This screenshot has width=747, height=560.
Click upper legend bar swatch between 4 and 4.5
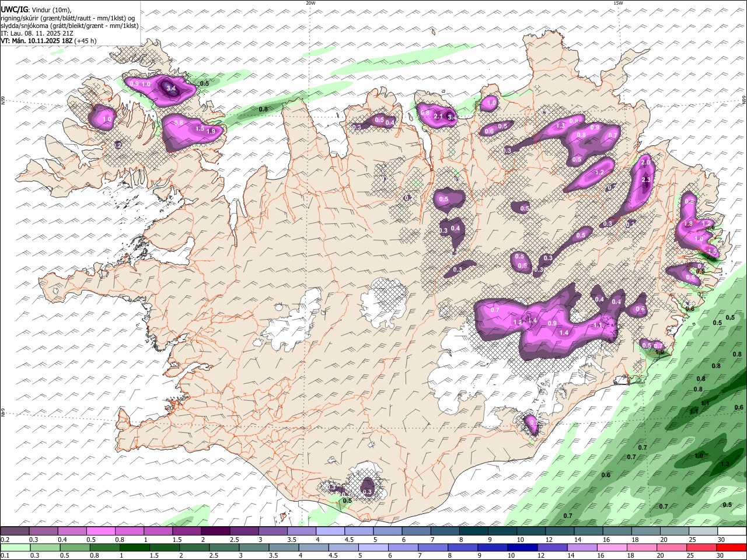click(x=329, y=531)
